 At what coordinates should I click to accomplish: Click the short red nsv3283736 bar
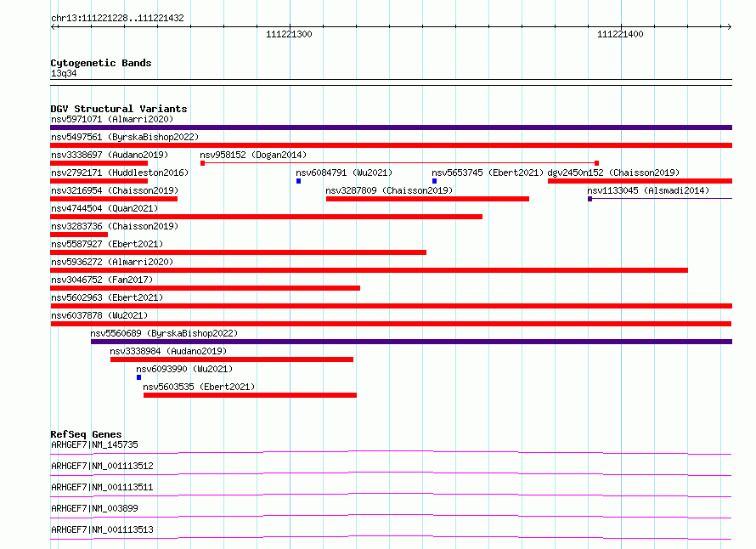[x=79, y=235]
